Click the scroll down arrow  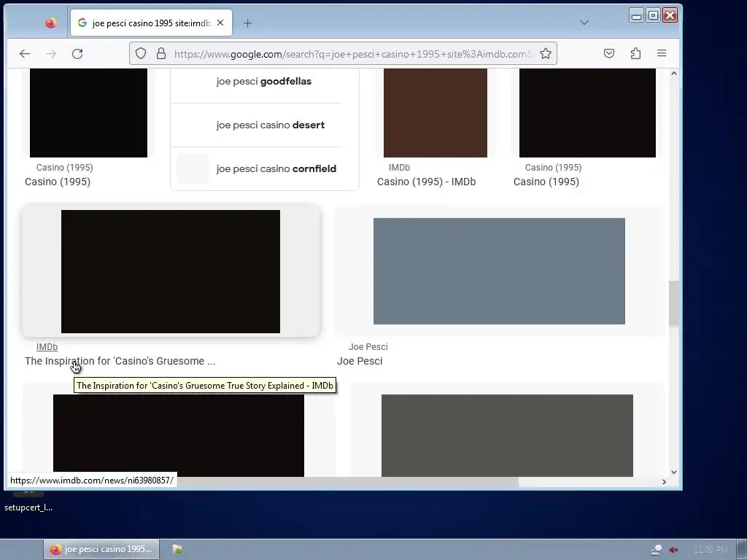[673, 472]
